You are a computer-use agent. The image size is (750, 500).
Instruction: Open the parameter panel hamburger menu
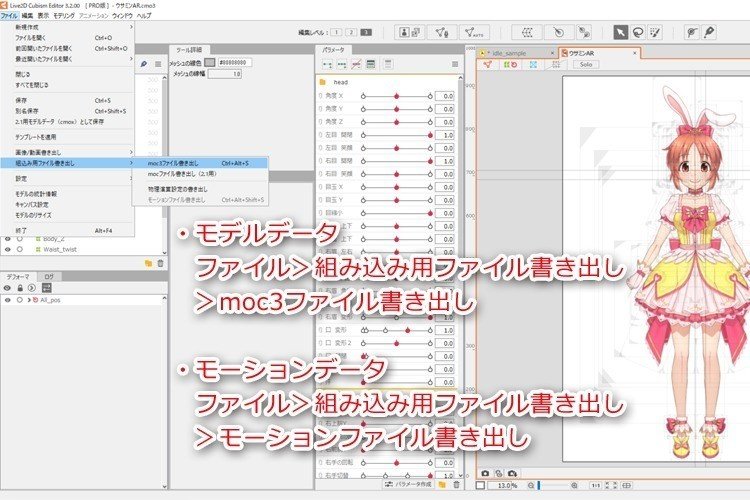click(455, 64)
